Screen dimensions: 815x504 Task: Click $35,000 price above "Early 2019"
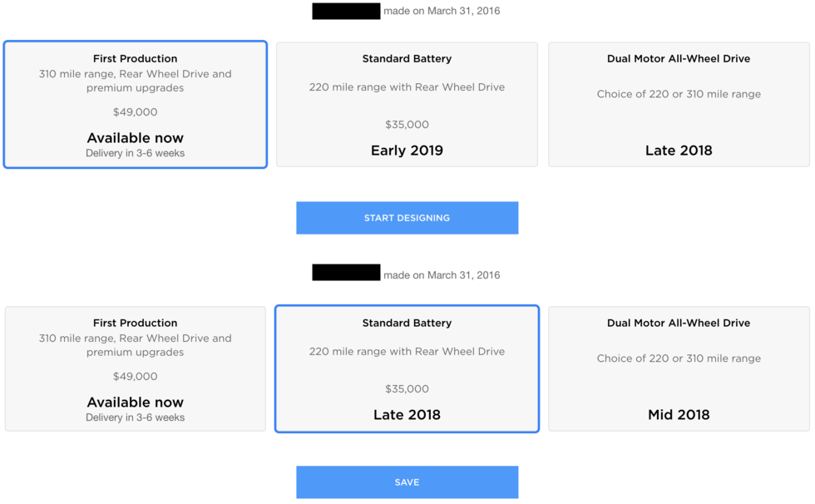pyautogui.click(x=407, y=125)
